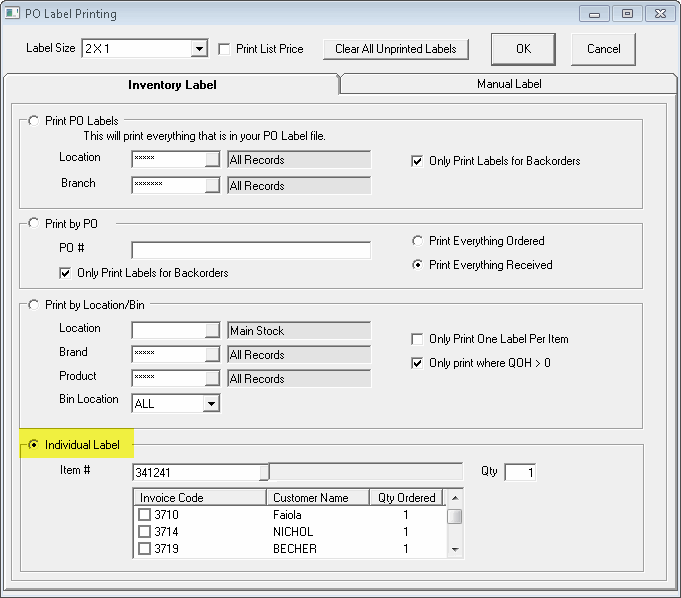Switch to the Manual Label tab
The image size is (681, 598).
(508, 84)
